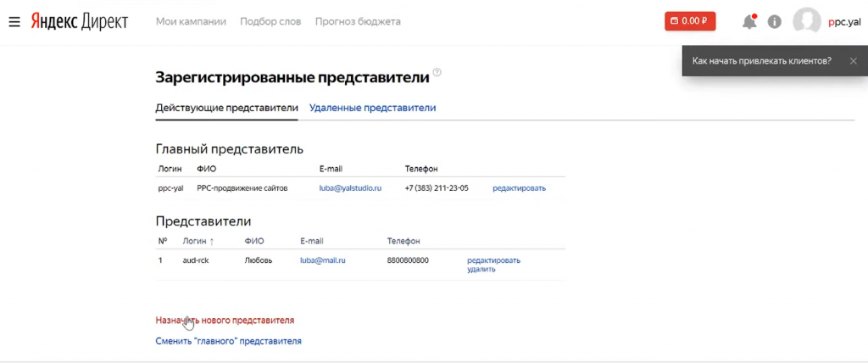The width and height of the screenshot is (868, 363).
Task: Select the phone '+7 (383) 211-23-05'
Action: [x=437, y=188]
